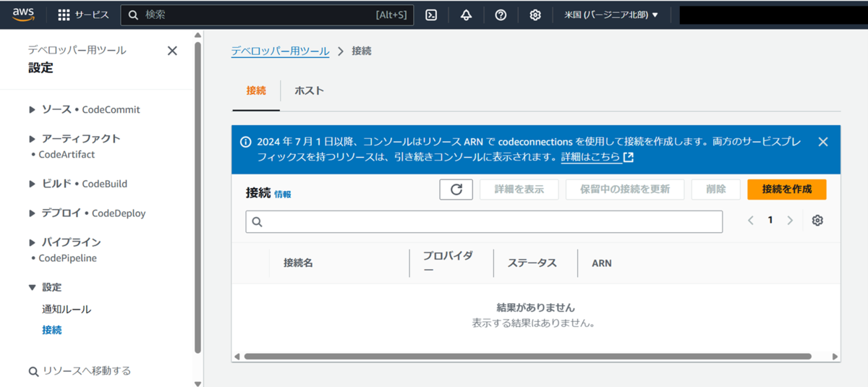Viewport: 868px width, 387px height.
Task: Click the refresh connections button
Action: [456, 190]
